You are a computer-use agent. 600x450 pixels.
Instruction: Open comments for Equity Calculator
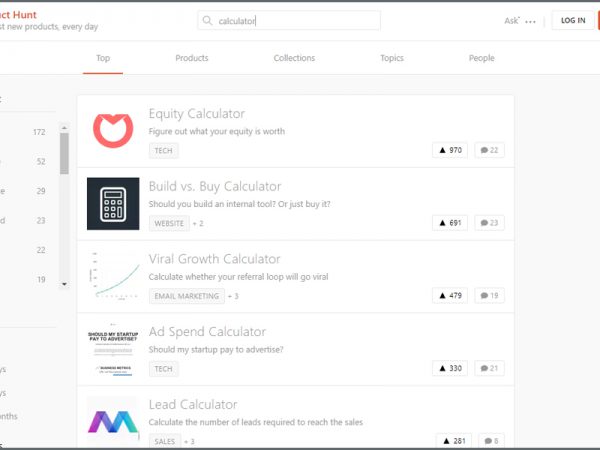coord(489,150)
